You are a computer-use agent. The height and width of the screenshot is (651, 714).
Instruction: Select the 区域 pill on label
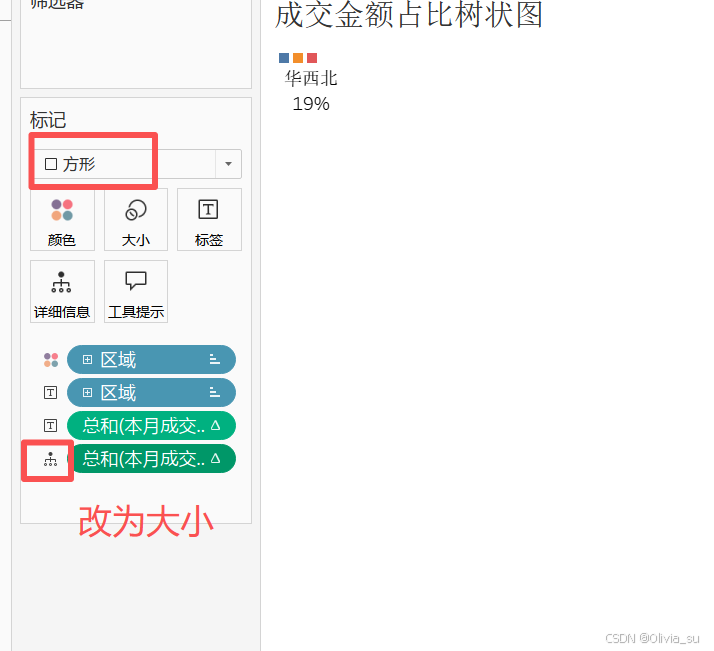click(x=151, y=392)
